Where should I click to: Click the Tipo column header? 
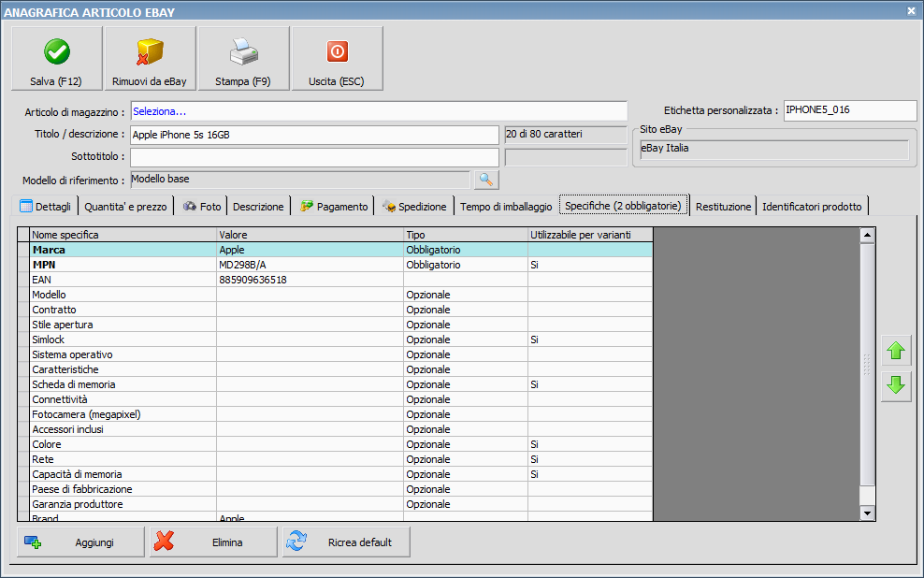[466, 235]
